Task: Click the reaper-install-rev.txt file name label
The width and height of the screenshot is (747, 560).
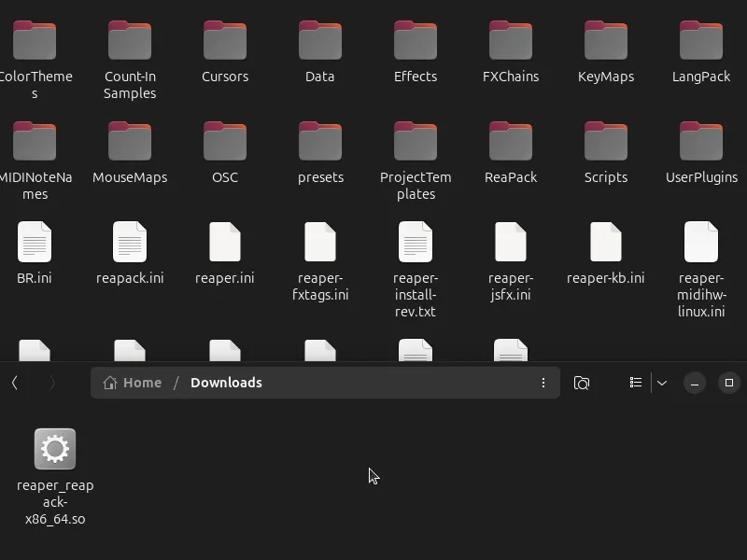Action: coord(416,295)
